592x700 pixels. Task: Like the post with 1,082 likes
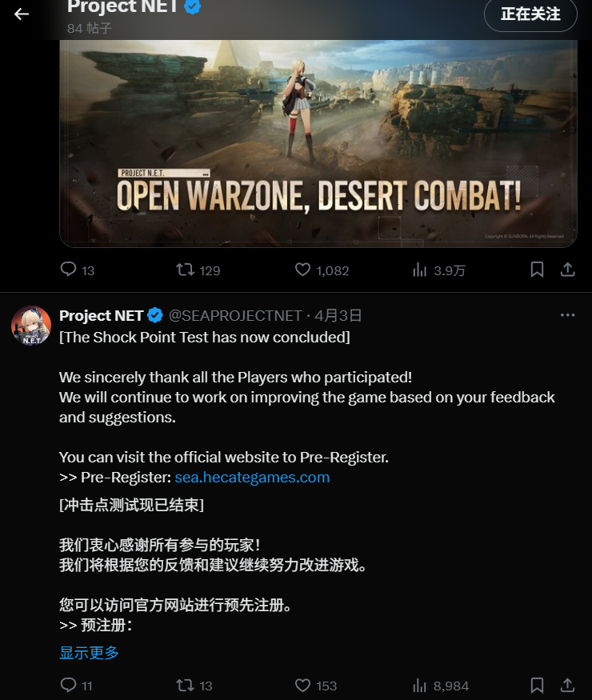click(x=322, y=270)
